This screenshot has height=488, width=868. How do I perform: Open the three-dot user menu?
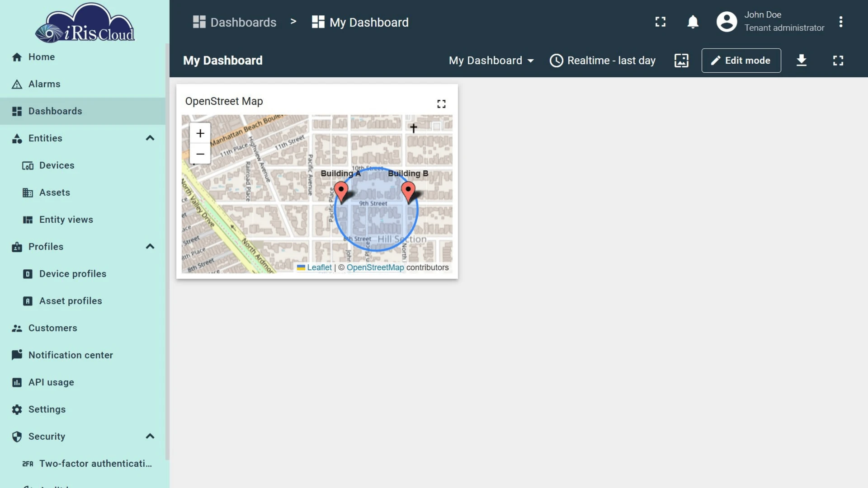tap(841, 22)
